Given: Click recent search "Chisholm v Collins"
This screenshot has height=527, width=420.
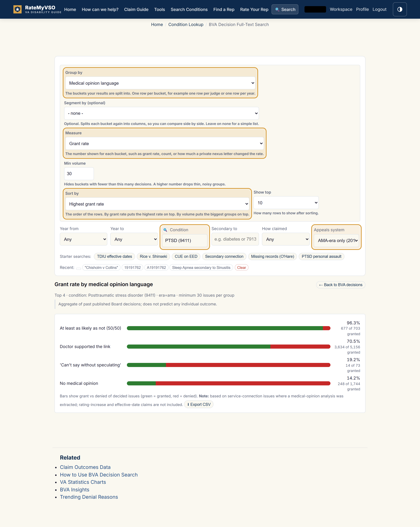Looking at the screenshot, I should point(101,268).
